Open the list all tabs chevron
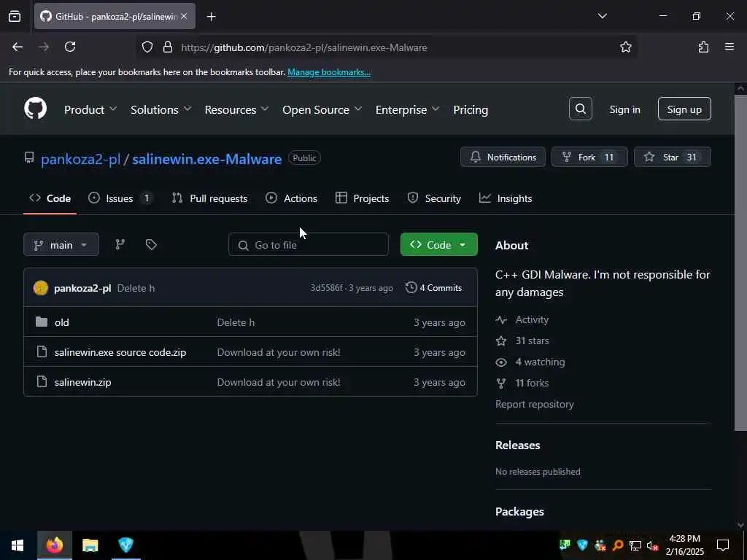This screenshot has height=560, width=747. click(602, 16)
